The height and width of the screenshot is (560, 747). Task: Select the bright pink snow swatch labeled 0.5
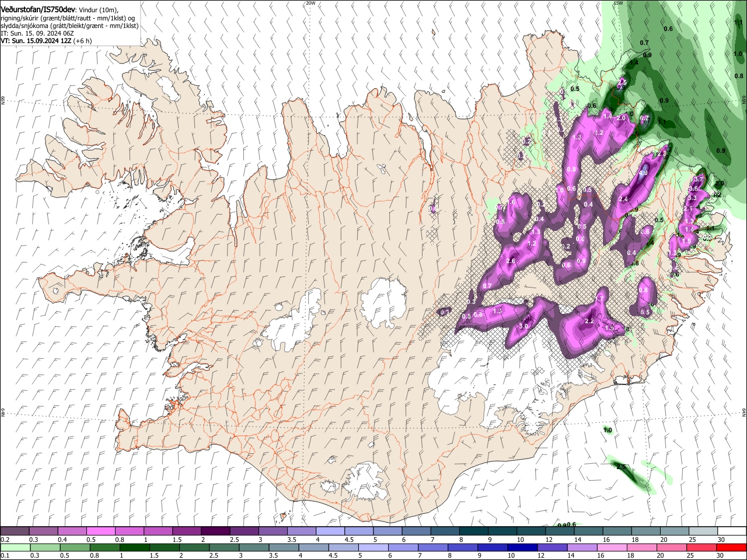click(100, 531)
